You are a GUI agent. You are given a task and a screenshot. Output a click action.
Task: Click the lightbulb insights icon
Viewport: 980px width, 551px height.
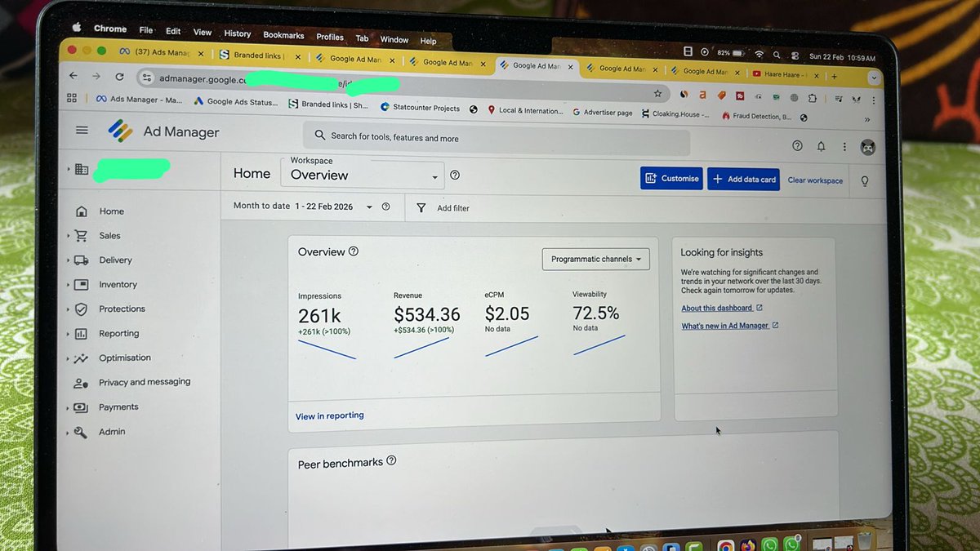point(865,181)
